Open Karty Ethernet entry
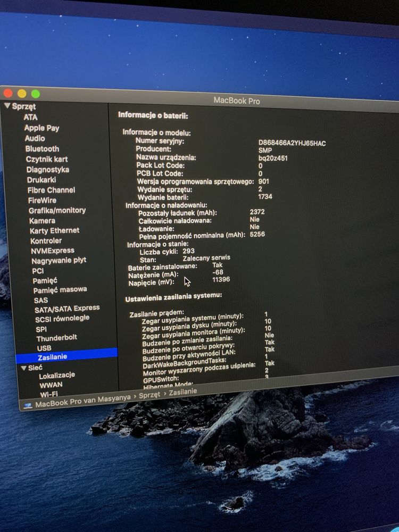The height and width of the screenshot is (532, 399). click(x=55, y=231)
